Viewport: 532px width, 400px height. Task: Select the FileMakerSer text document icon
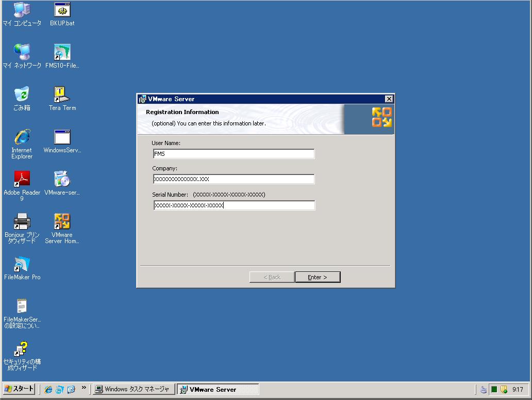coord(22,313)
